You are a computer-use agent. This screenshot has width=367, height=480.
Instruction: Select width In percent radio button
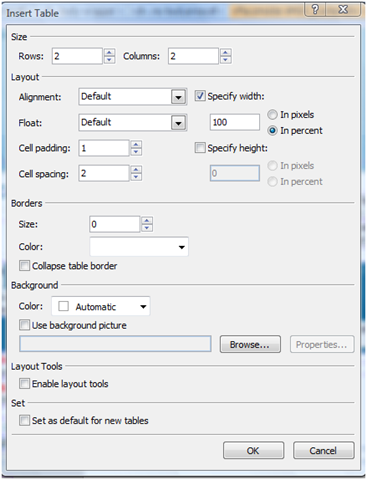[272, 131]
